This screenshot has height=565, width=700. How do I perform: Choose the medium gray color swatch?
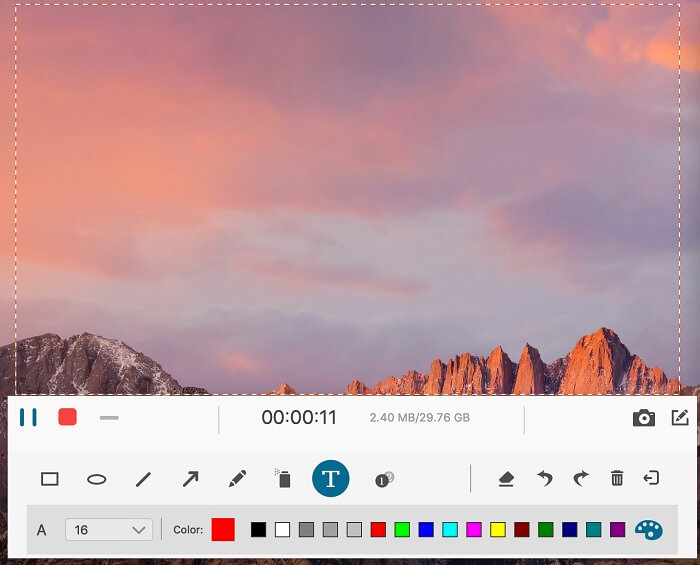click(330, 530)
